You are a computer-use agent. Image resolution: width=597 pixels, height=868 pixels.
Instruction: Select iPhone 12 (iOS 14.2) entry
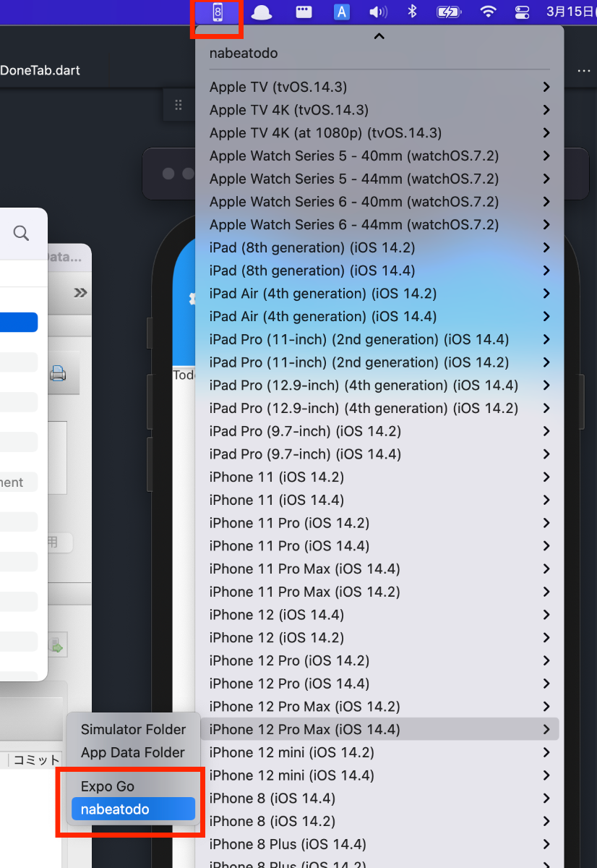coord(379,638)
